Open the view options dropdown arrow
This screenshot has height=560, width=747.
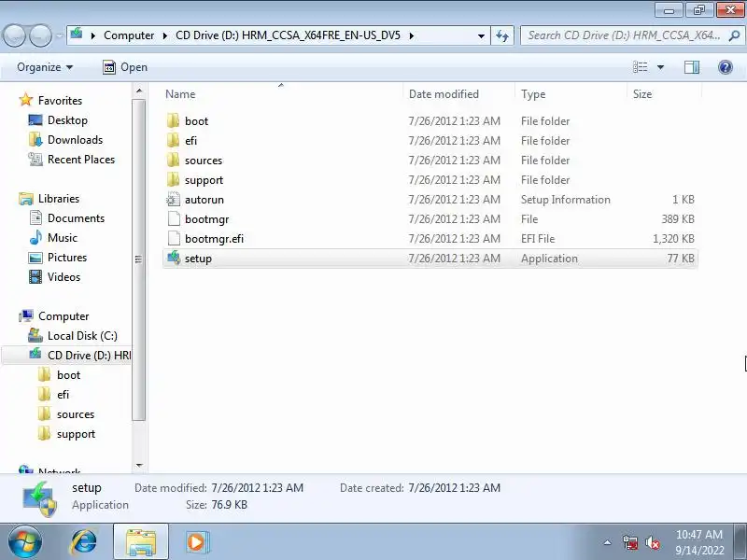click(x=660, y=67)
